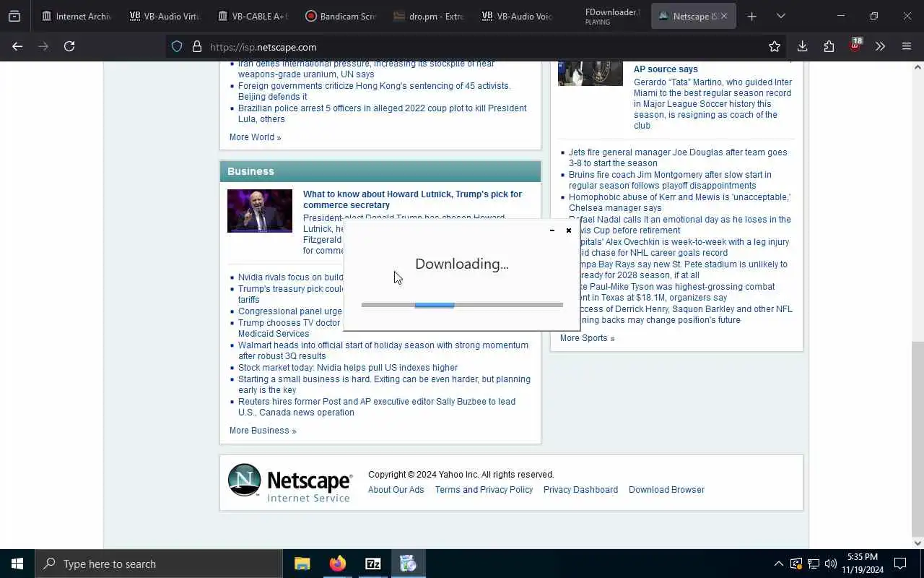
Task: Bookmark this page with the star icon
Action: coord(775,46)
